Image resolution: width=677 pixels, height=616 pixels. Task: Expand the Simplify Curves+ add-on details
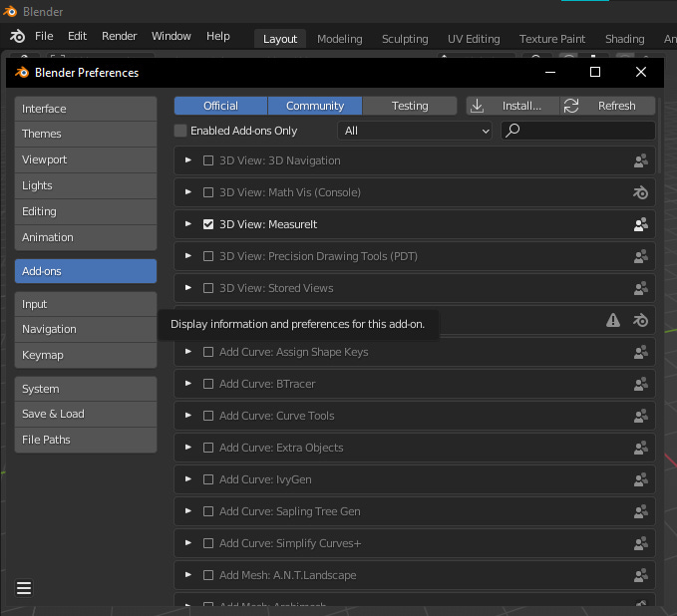click(187, 543)
